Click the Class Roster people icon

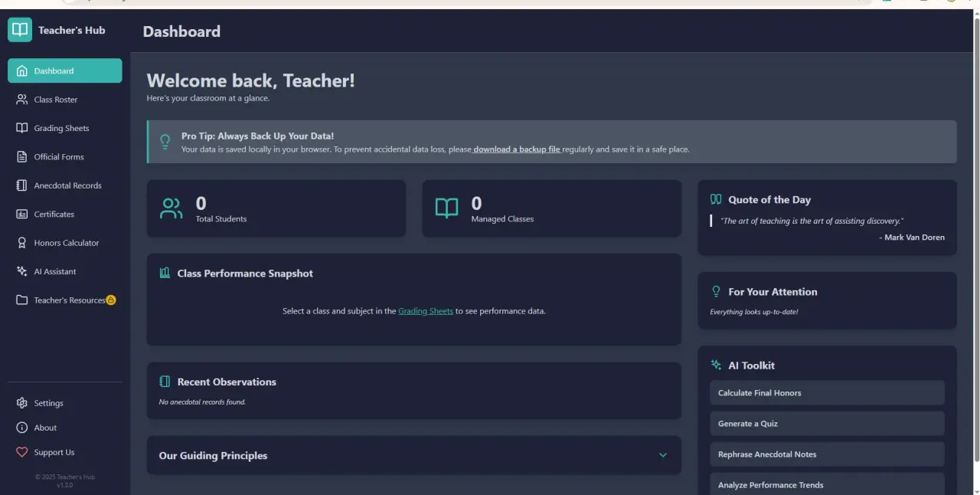(x=22, y=100)
